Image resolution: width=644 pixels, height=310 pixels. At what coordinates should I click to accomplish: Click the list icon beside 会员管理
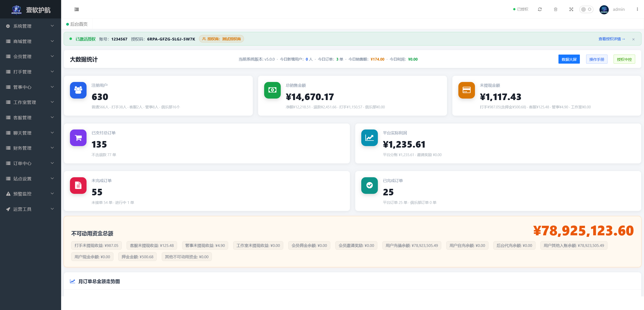tap(8, 57)
